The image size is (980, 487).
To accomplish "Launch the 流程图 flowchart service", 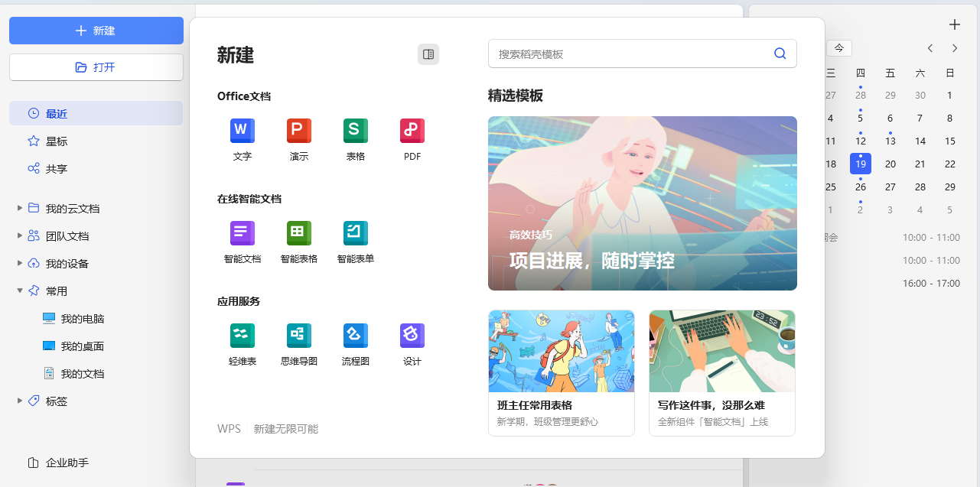I will click(355, 336).
